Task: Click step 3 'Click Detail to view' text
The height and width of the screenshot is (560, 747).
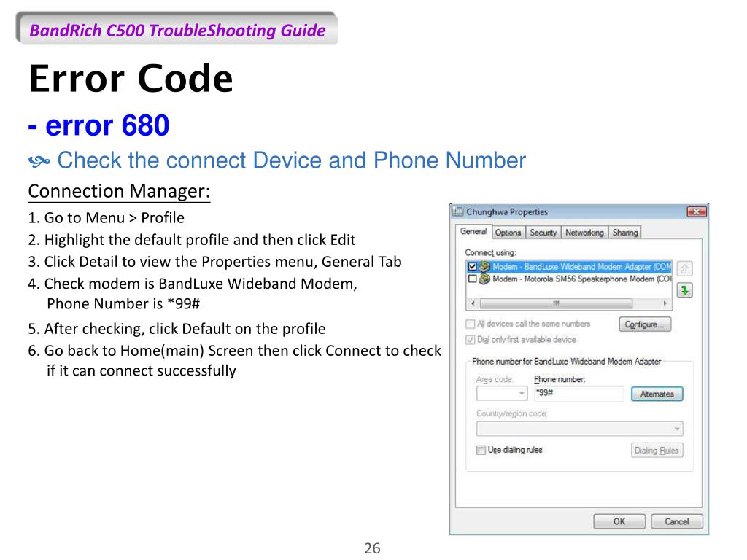Action: (x=214, y=262)
